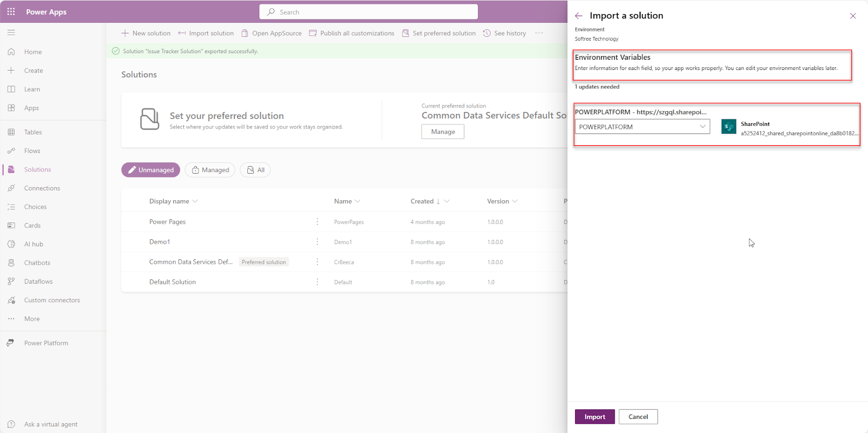Open more options for Default Solution row
Image resolution: width=868 pixels, height=433 pixels.
coord(317,282)
